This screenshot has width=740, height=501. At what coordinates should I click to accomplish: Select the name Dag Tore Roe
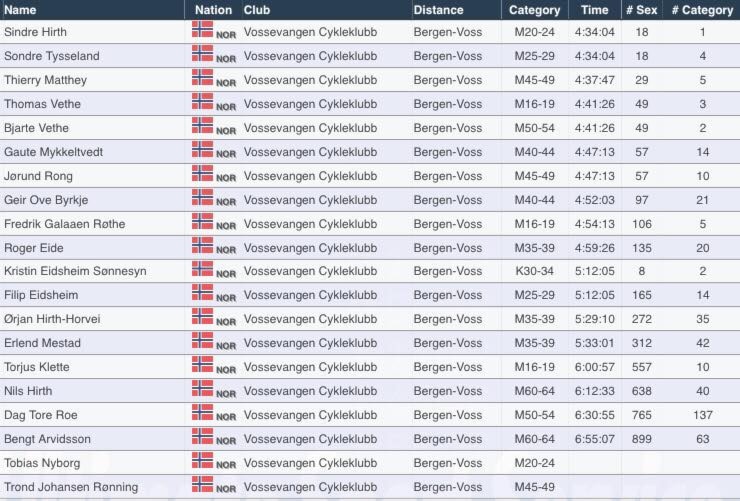coord(41,415)
